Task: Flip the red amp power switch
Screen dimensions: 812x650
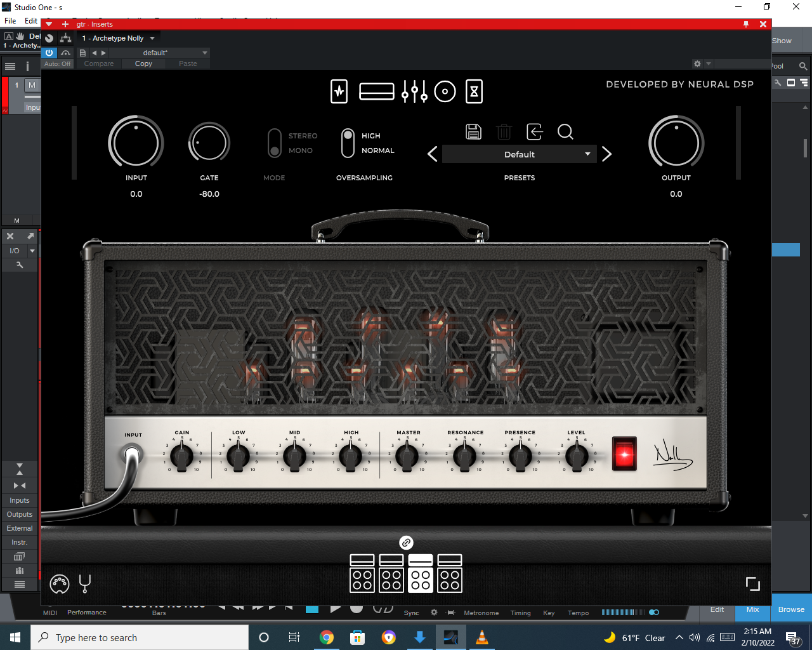Action: (x=624, y=453)
